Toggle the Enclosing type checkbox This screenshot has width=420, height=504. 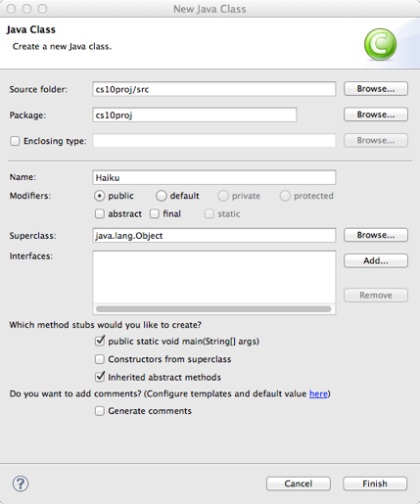(x=15, y=141)
